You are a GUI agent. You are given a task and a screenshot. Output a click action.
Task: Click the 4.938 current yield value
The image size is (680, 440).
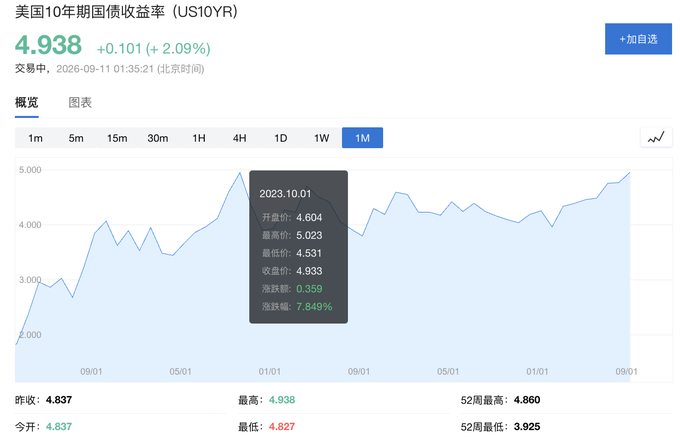point(48,45)
